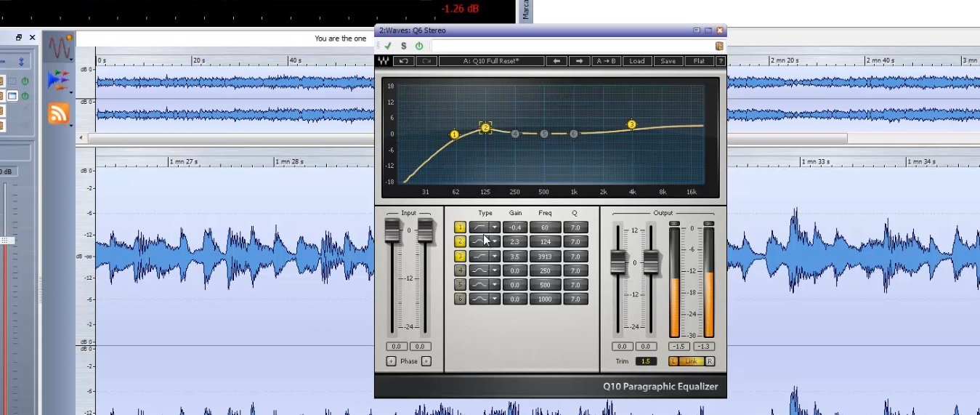Click the Waves logo icon
Screen dimensions: 980x415
click(383, 61)
